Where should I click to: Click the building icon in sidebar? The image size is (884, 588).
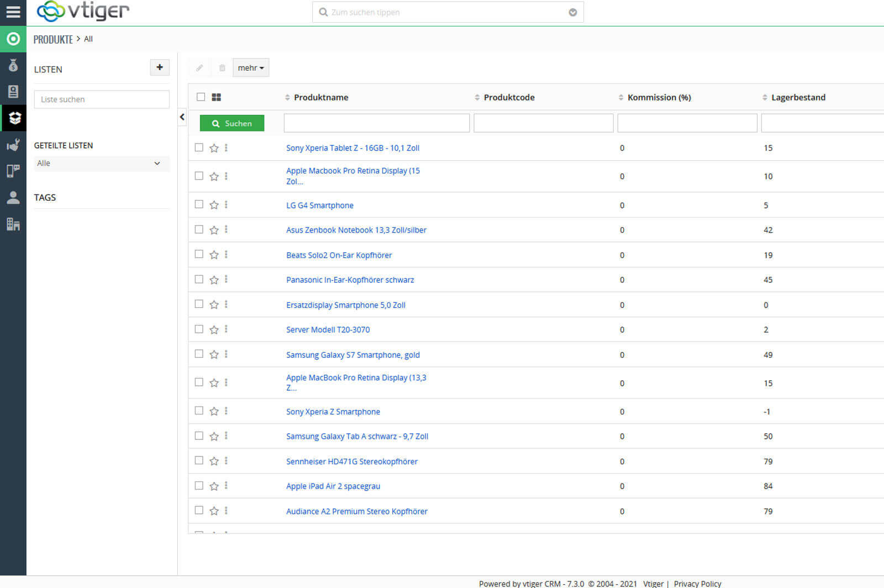pyautogui.click(x=13, y=224)
